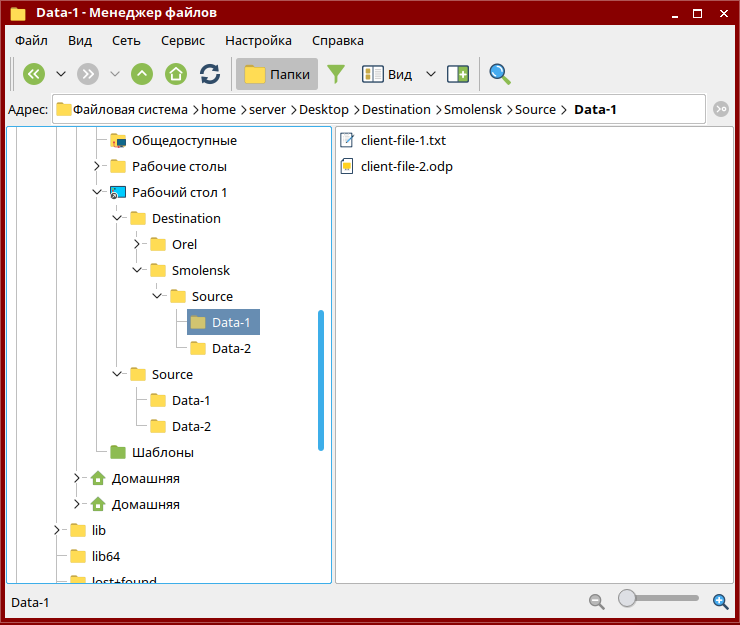
Task: Click the zoom out magnifier icon
Action: tap(597, 601)
